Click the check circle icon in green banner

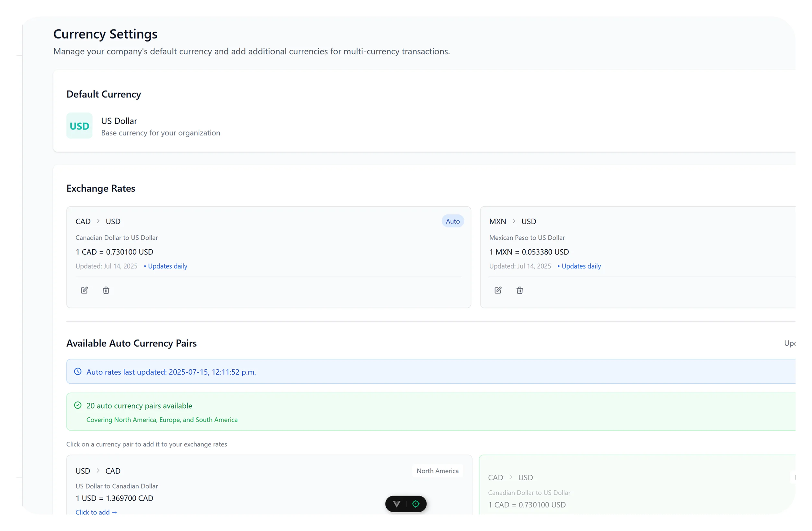[78, 405]
